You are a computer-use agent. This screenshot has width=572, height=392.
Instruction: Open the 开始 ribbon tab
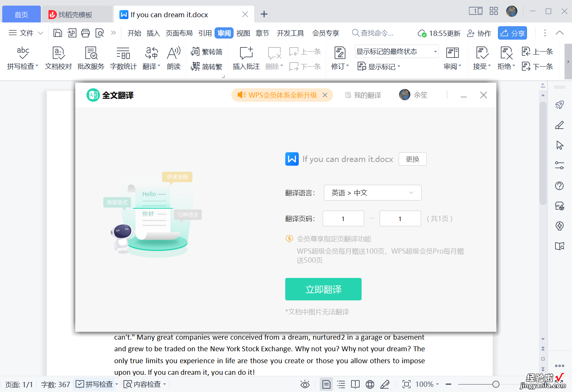(x=134, y=33)
